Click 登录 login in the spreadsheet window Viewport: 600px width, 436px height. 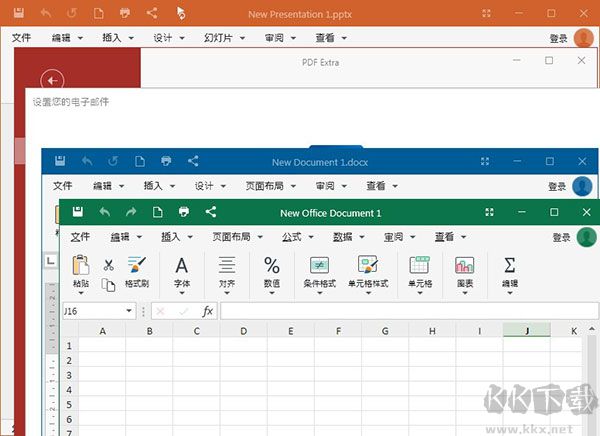point(561,238)
